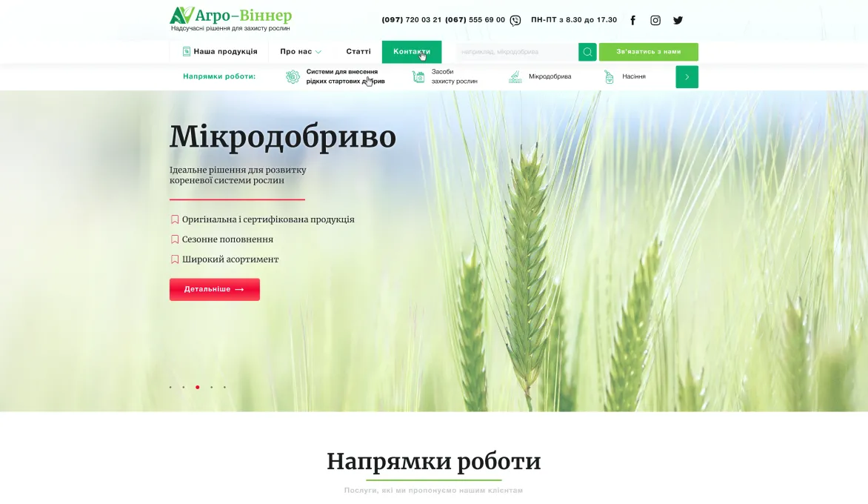This screenshot has width=868, height=504.
Task: Select Системи для внесення рідких стартових добрив
Action: [x=345, y=76]
